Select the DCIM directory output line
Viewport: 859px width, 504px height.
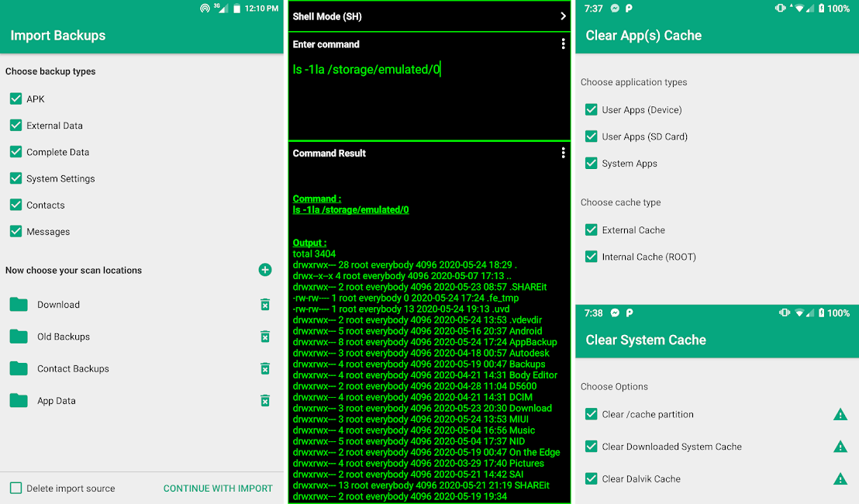[412, 397]
